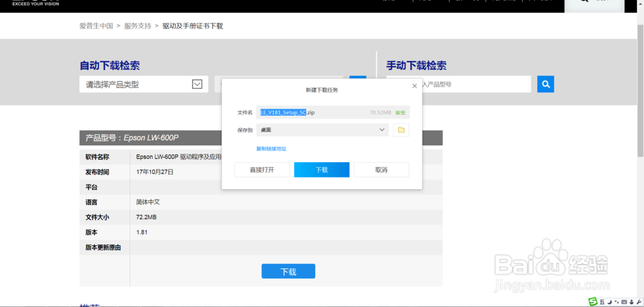644x307 pixels.
Task: Click the 版本更新原由 row label
Action: 103,248
